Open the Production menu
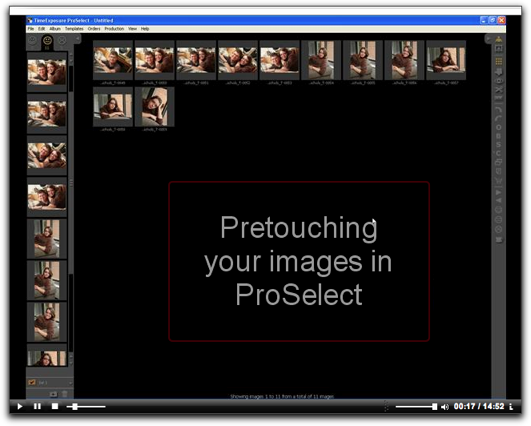 coord(114,29)
